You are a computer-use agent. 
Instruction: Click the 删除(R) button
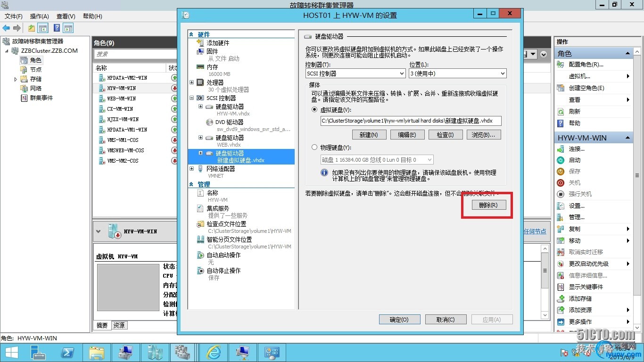[x=488, y=205]
